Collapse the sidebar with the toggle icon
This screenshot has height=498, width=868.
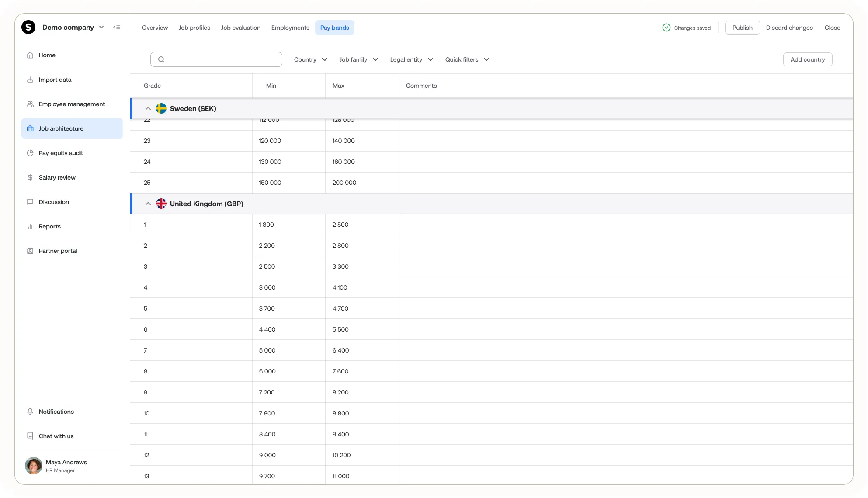117,27
